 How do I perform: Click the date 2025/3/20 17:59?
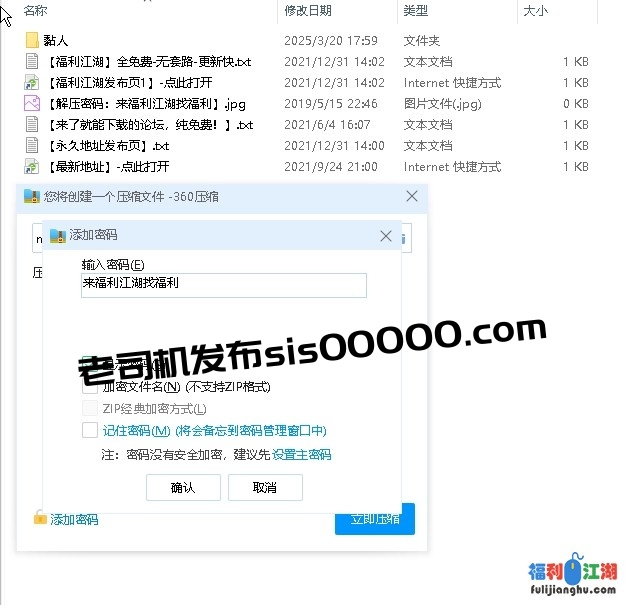click(331, 40)
